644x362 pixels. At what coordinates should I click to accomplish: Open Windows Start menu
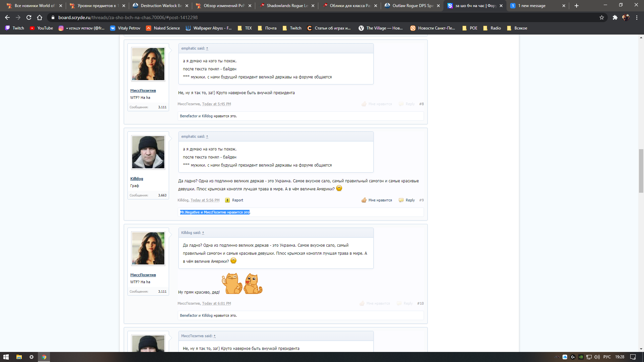click(x=6, y=357)
